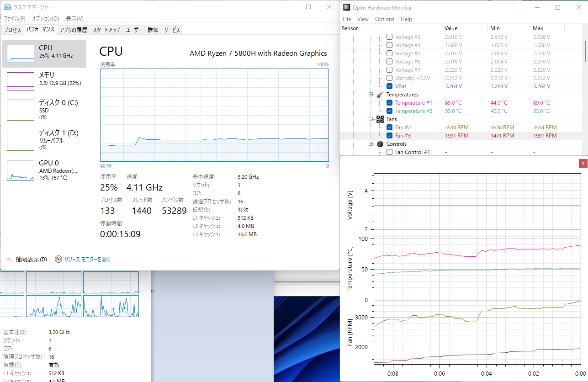Click the thermometer icon beside Temperatures
The height and width of the screenshot is (382, 588).
click(x=380, y=95)
